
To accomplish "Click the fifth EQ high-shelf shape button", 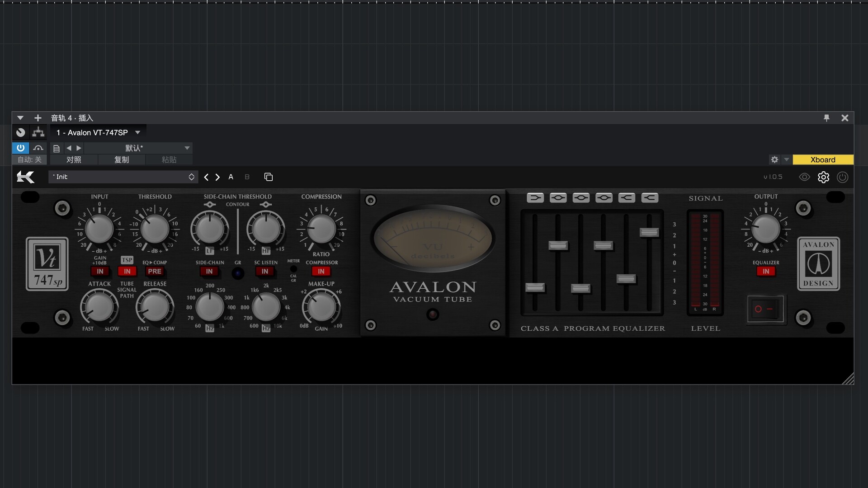I will click(627, 198).
